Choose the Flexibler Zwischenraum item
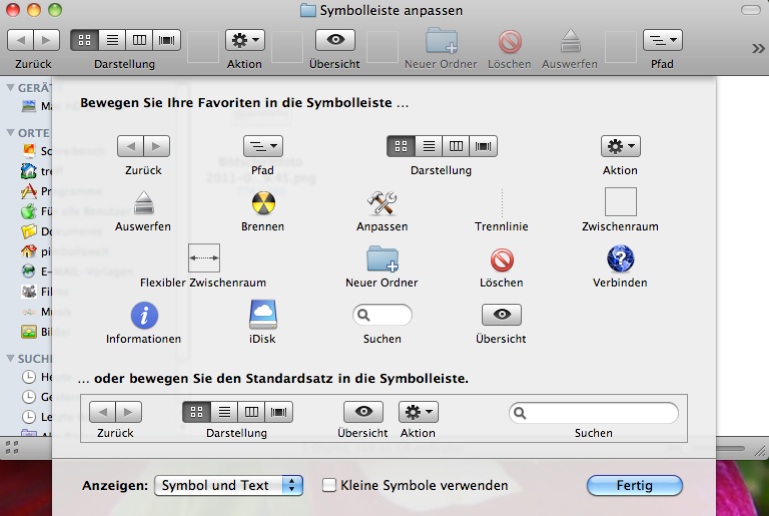 204,258
